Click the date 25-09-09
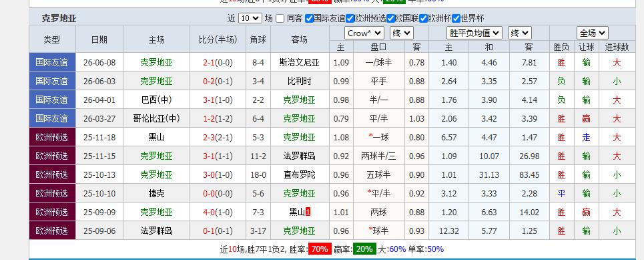The image size is (644, 260). click(99, 213)
